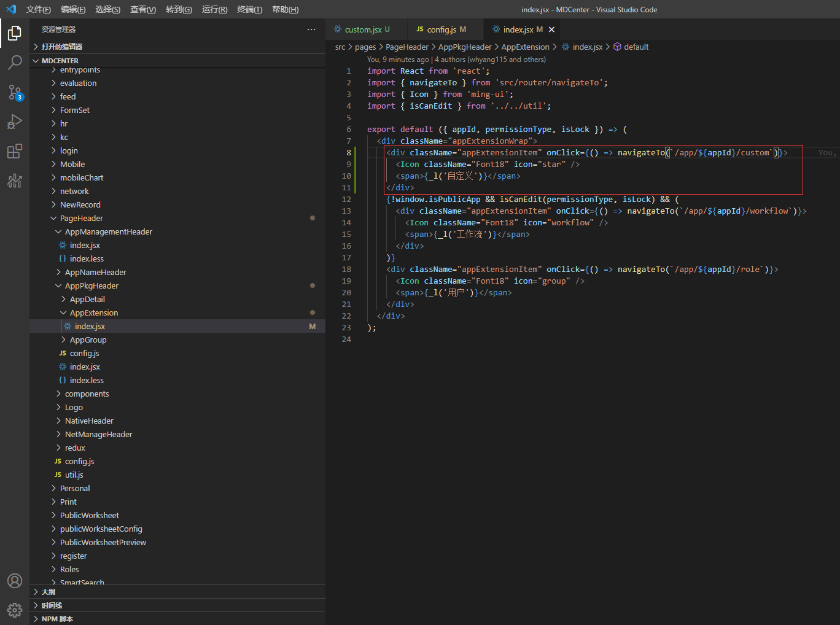The height and width of the screenshot is (625, 840).
Task: Open 编辑(E) menu
Action: pyautogui.click(x=73, y=9)
